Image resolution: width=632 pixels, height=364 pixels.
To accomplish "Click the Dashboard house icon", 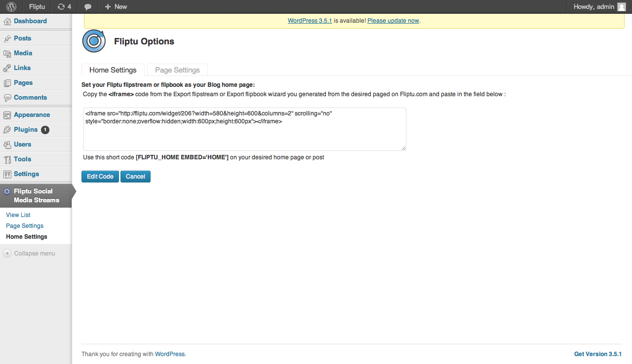I will tap(7, 21).
